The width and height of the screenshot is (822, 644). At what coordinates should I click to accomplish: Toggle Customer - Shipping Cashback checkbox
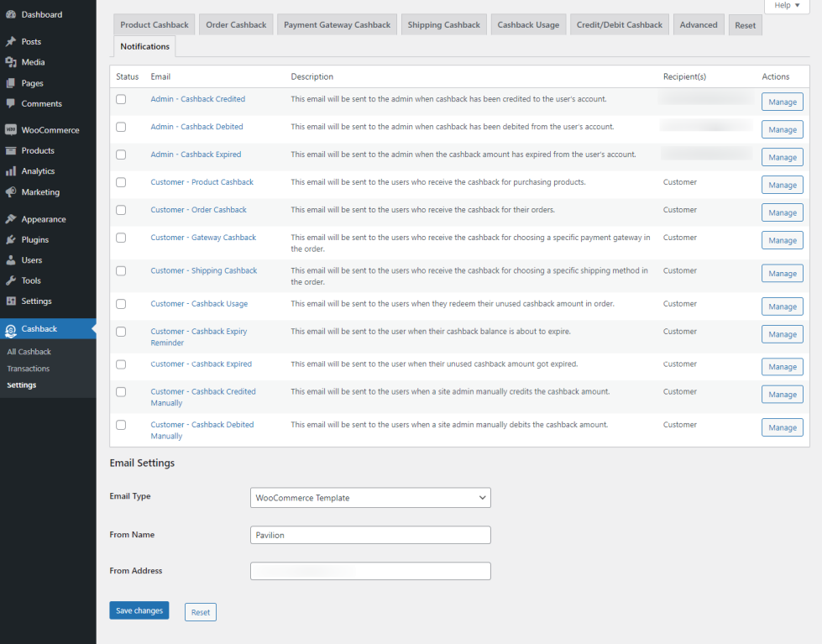click(121, 270)
